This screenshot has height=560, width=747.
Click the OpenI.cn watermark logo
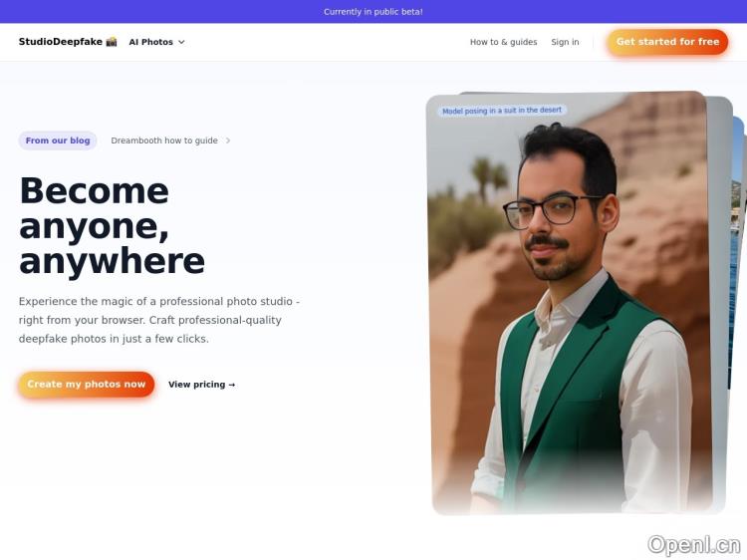tap(694, 544)
